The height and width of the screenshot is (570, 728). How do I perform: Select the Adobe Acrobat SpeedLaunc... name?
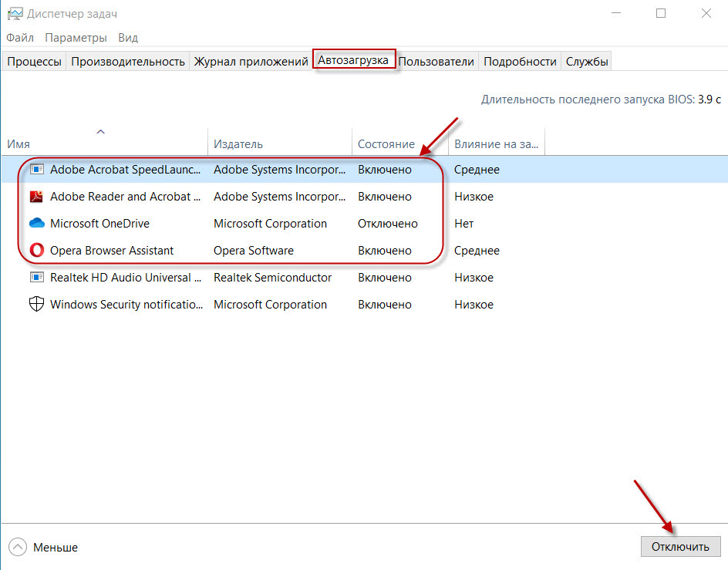click(x=126, y=170)
